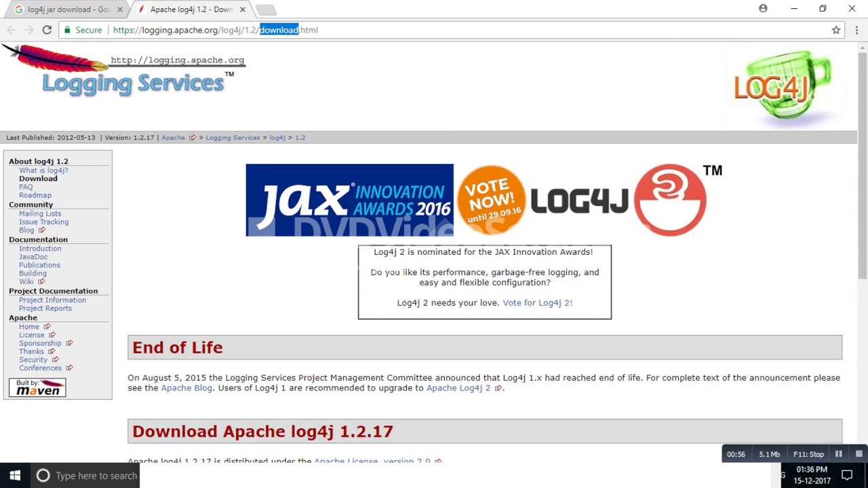The width and height of the screenshot is (868, 488).
Task: Open Issue Tracking sidebar link
Action: click(x=43, y=222)
